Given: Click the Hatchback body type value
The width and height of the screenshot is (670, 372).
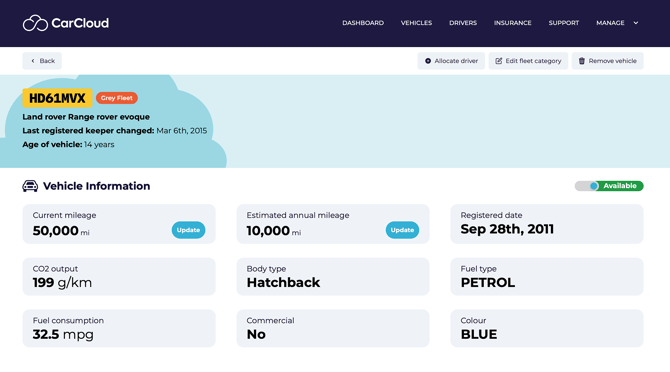Looking at the screenshot, I should [283, 283].
